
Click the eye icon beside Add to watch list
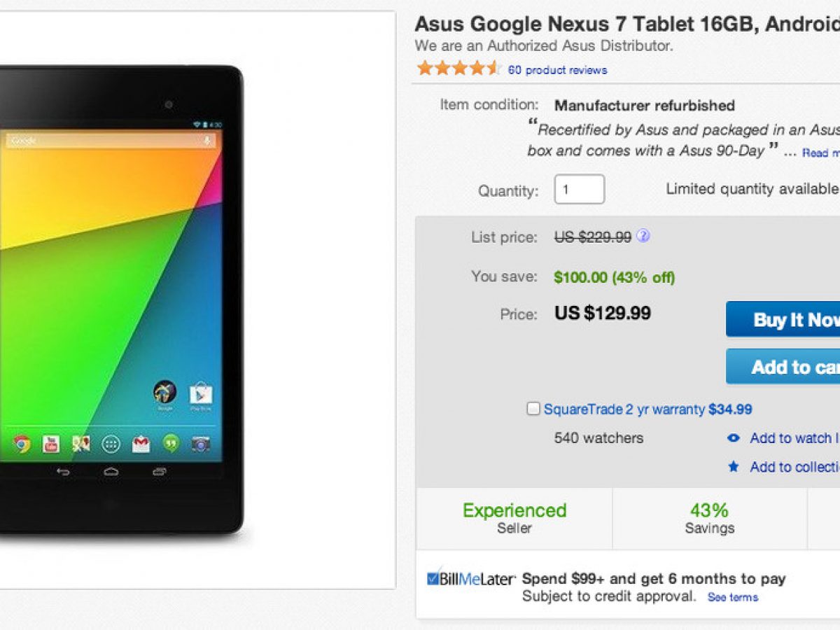(x=733, y=438)
